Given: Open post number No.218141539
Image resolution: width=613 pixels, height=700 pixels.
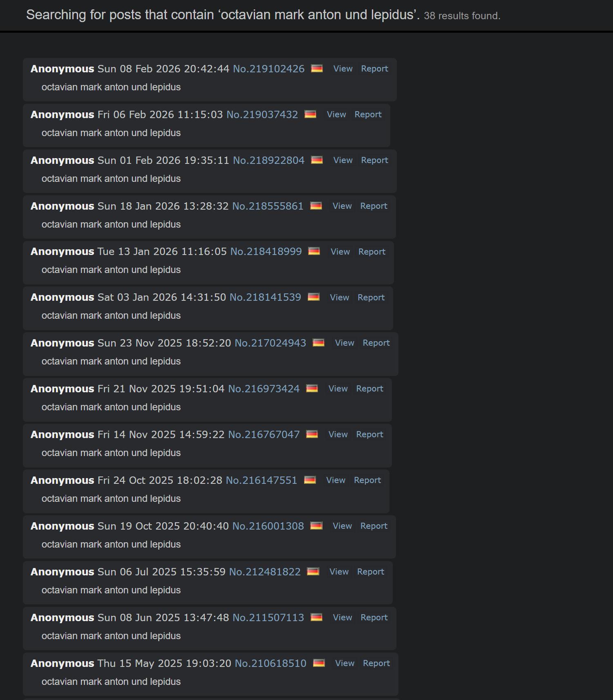Looking at the screenshot, I should click(265, 297).
